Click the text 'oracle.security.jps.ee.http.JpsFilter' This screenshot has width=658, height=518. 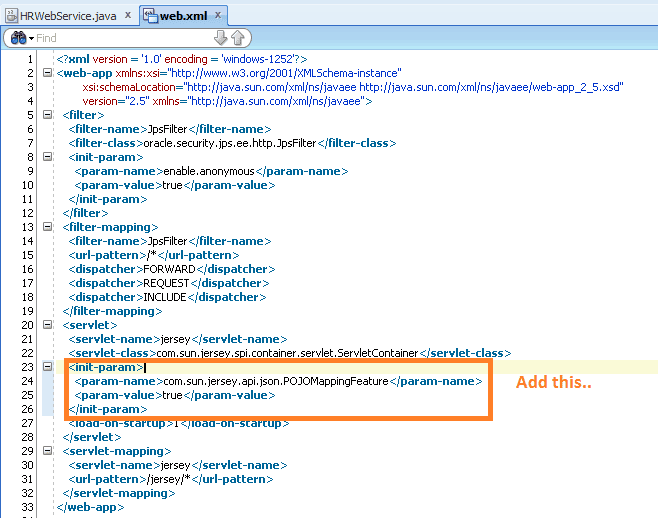230,143
